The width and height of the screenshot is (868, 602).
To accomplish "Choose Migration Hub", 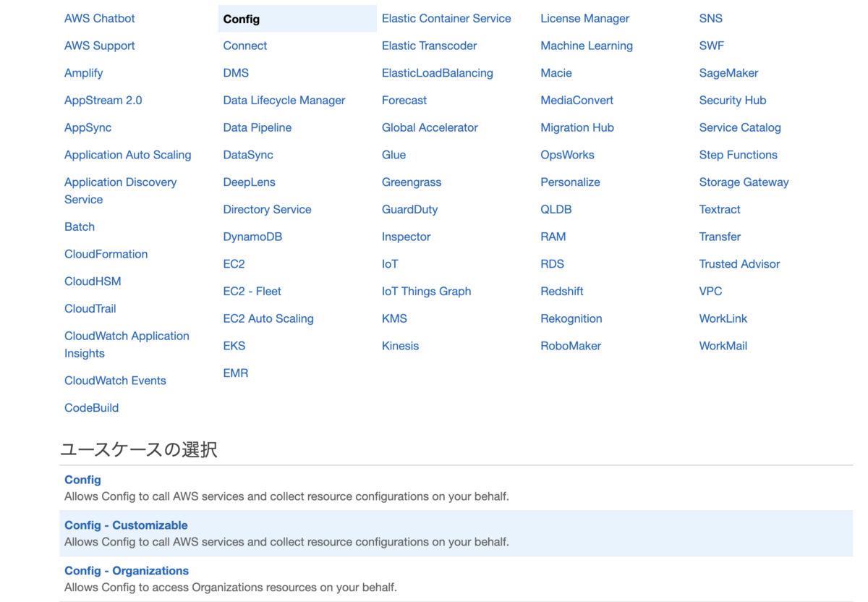I will 577,127.
